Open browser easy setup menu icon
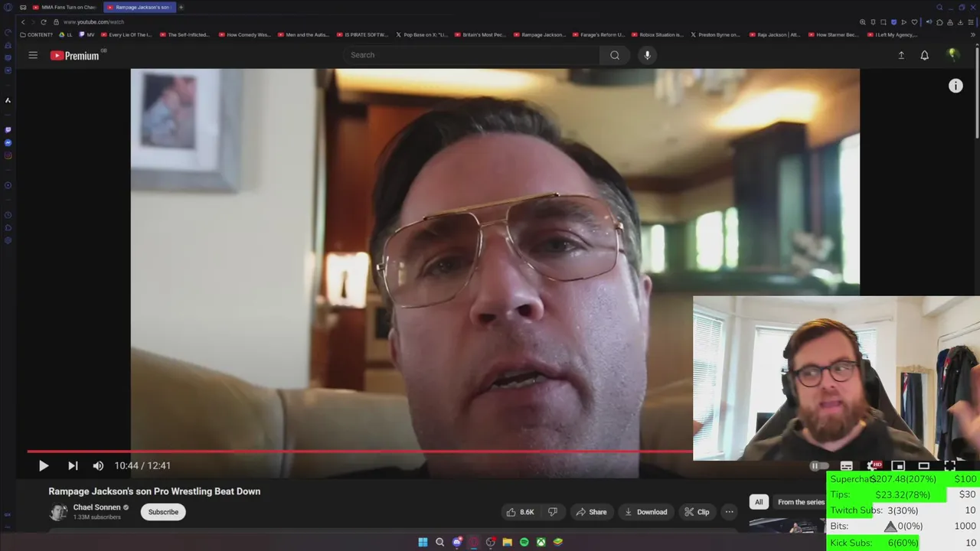Image resolution: width=980 pixels, height=551 pixels. (x=972, y=22)
